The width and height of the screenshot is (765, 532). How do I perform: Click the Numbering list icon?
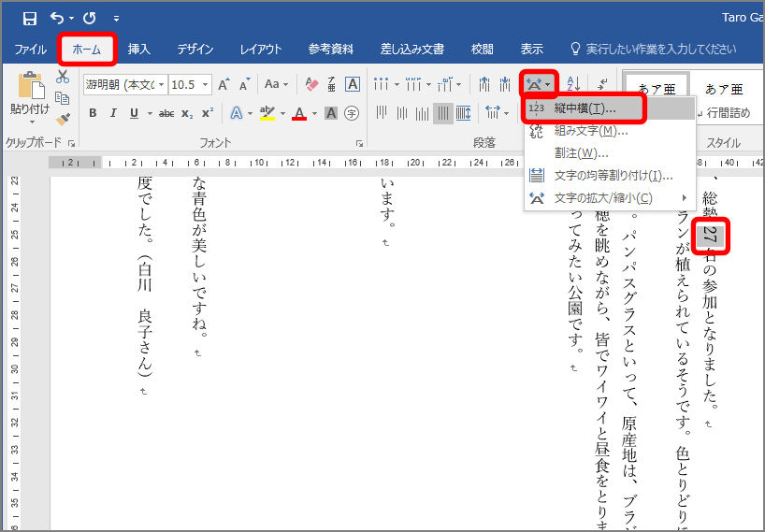tap(413, 84)
